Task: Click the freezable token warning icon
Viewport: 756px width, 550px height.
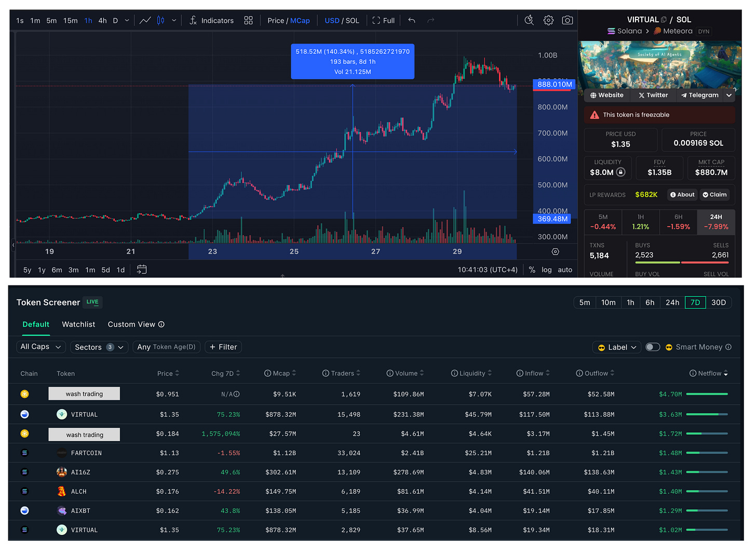Action: coord(595,115)
